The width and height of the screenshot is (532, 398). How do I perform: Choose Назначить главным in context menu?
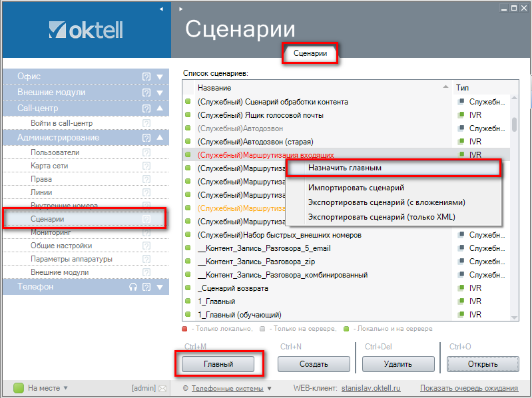[344, 168]
